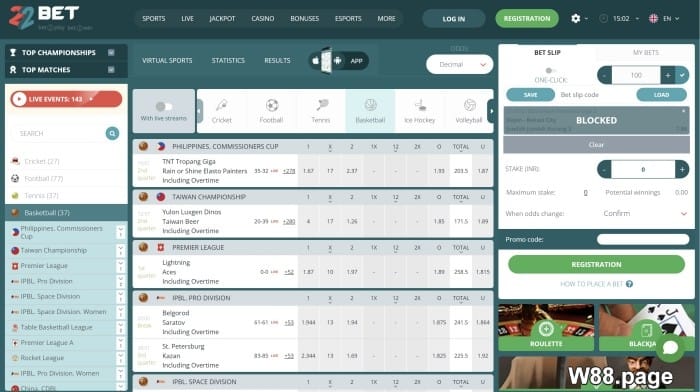The image size is (700, 392).
Task: Click the Apple app download icon
Action: 316,61
